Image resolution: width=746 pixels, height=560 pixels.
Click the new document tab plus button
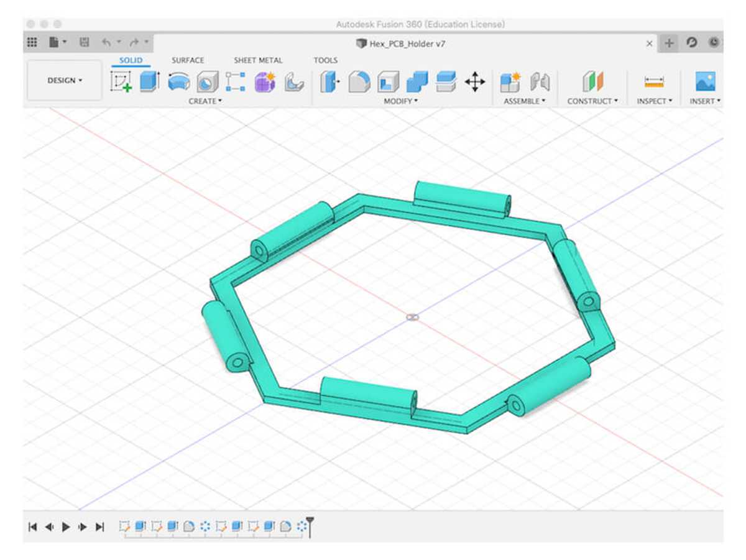[670, 44]
